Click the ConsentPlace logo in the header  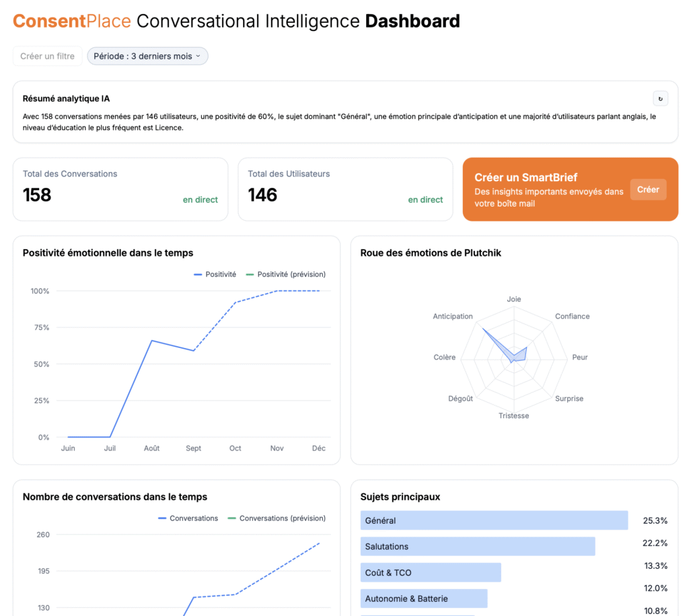pyautogui.click(x=71, y=21)
